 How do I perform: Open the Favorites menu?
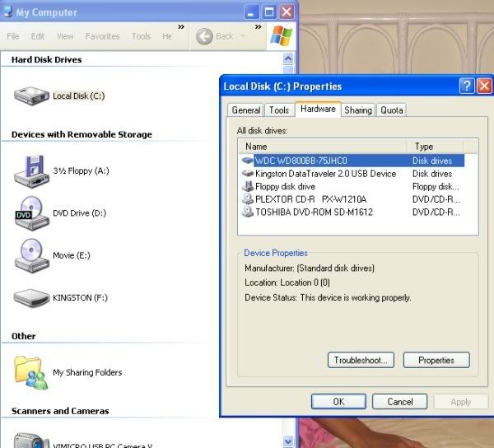coord(102,36)
